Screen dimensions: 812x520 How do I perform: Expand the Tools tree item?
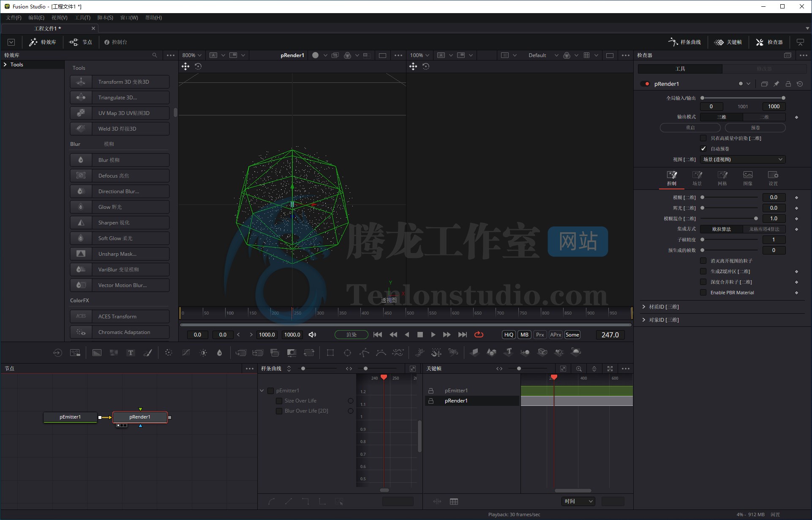pyautogui.click(x=5, y=65)
